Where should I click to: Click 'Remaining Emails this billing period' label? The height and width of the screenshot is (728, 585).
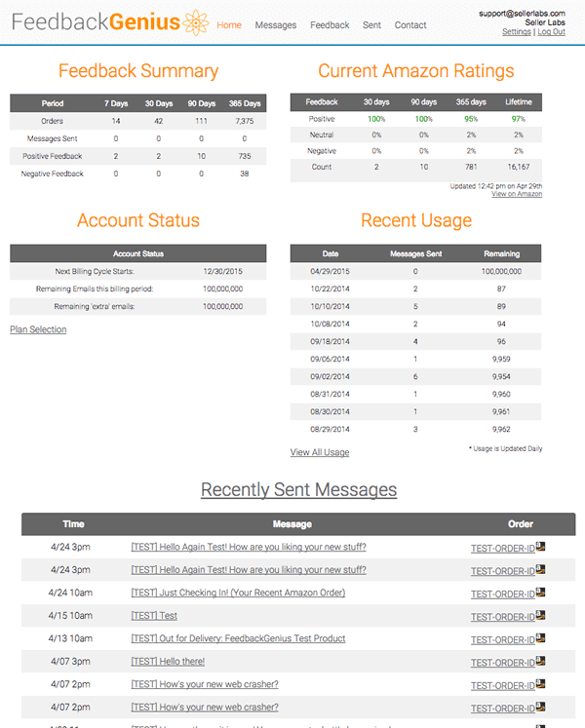coord(95,288)
